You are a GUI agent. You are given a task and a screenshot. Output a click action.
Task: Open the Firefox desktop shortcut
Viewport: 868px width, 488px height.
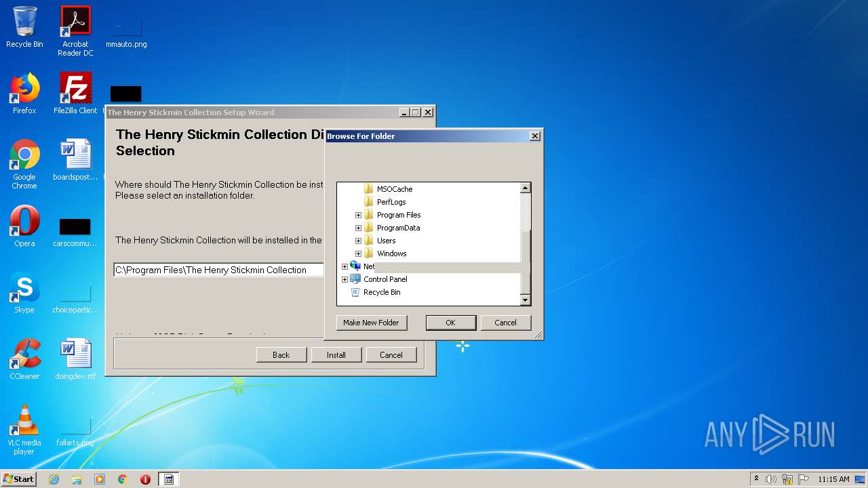tap(24, 94)
